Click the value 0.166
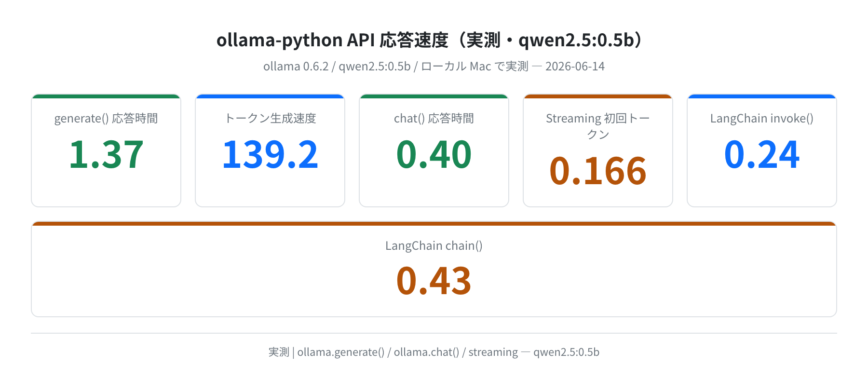The width and height of the screenshot is (868, 379). click(598, 171)
